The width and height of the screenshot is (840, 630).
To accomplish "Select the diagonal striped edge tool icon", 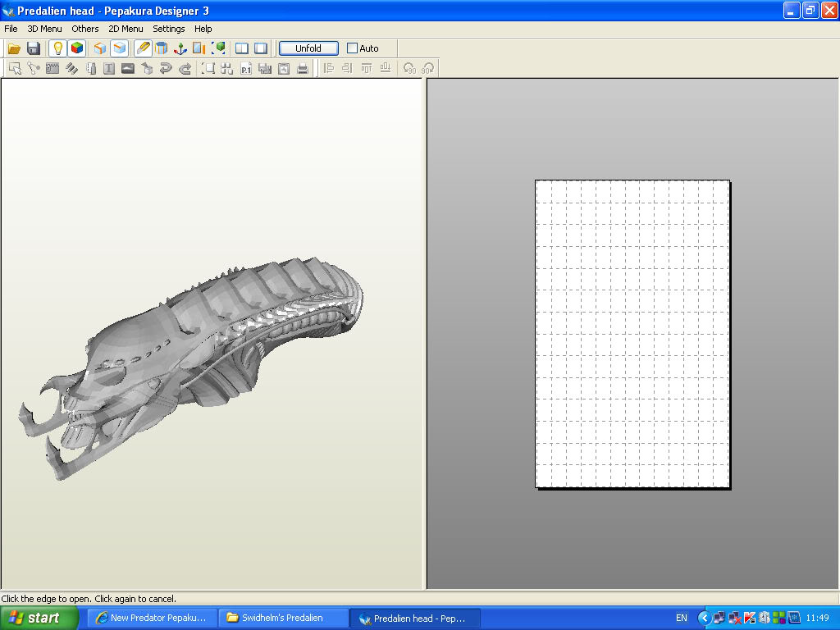I will [72, 69].
